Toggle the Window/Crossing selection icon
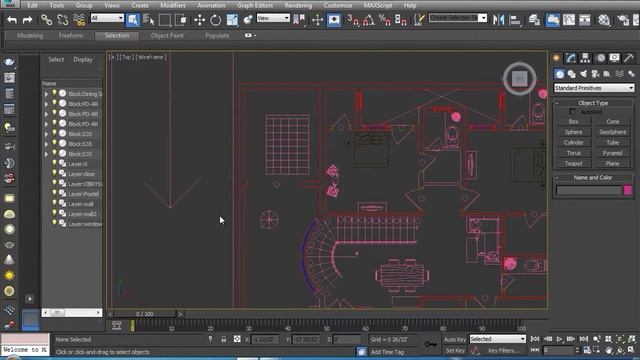640x360 pixels. click(x=180, y=20)
